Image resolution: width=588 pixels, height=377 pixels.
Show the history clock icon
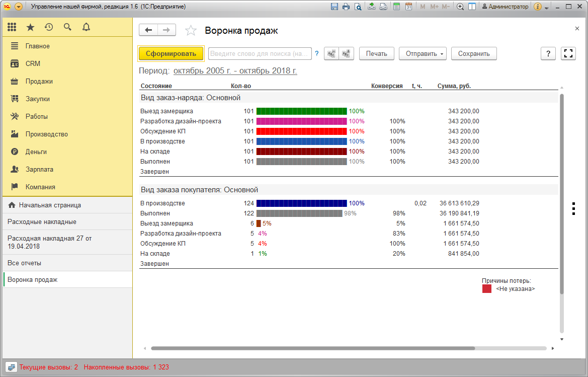click(49, 27)
